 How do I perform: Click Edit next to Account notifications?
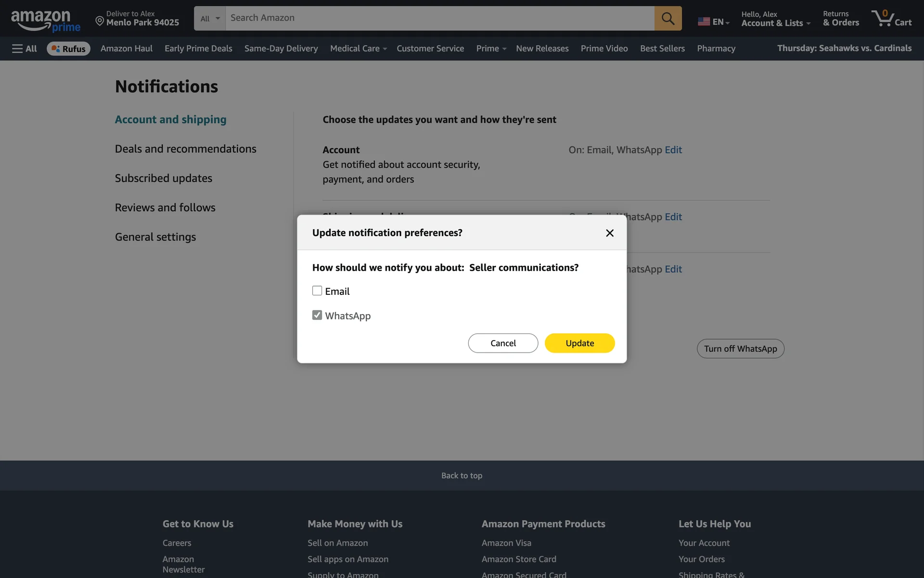(673, 150)
